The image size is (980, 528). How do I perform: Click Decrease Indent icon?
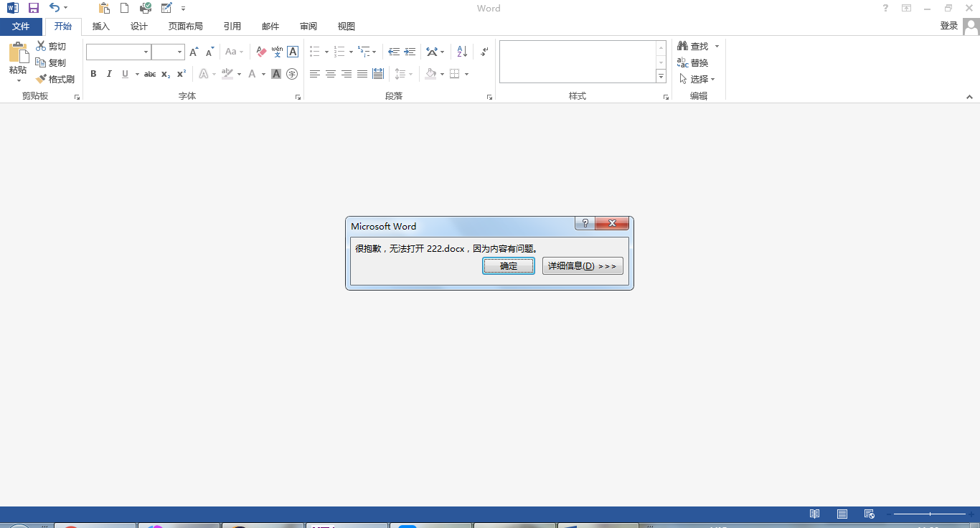pos(394,52)
